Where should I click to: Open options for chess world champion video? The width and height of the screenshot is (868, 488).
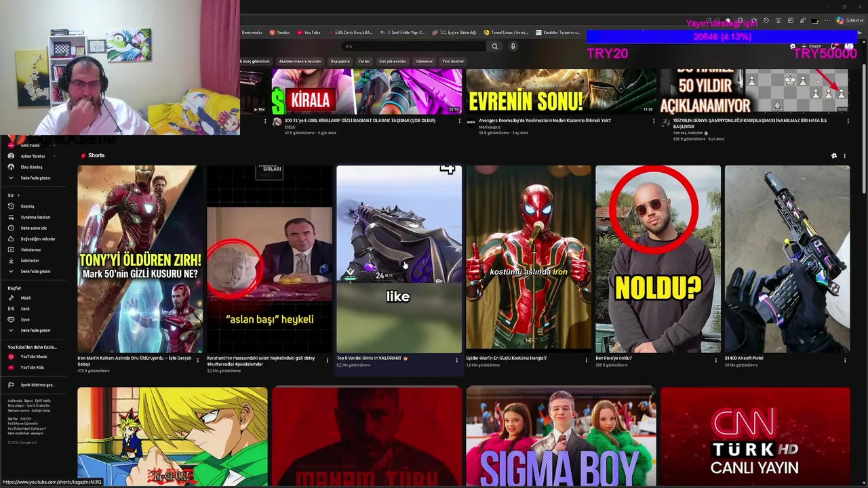(x=848, y=121)
